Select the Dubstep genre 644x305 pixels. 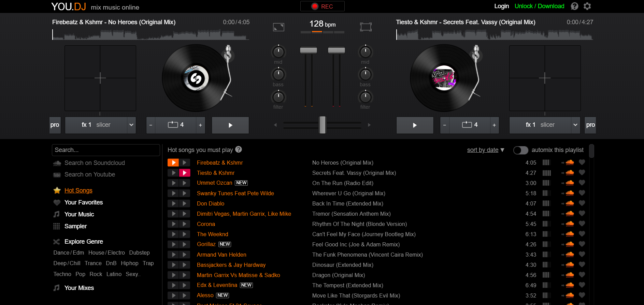[139, 253]
